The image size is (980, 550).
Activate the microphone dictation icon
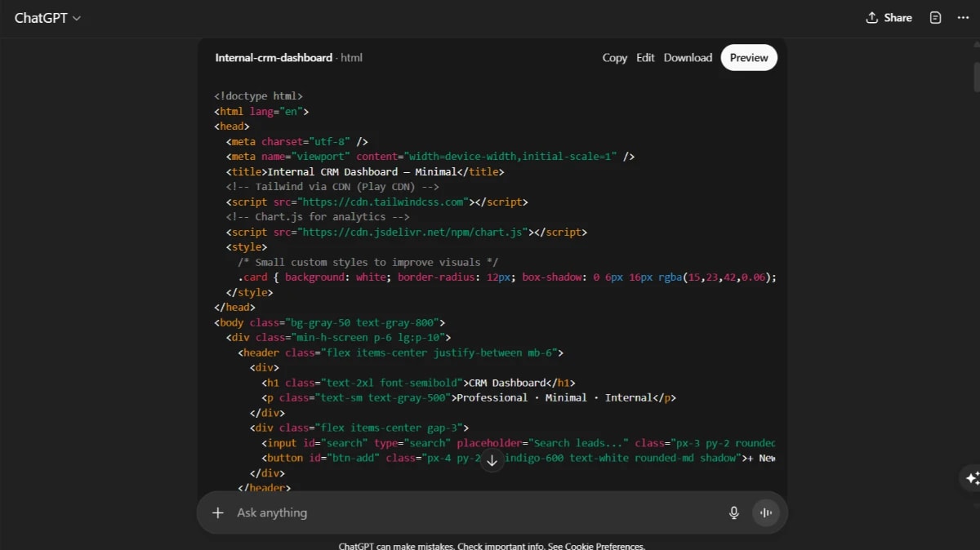coord(733,512)
